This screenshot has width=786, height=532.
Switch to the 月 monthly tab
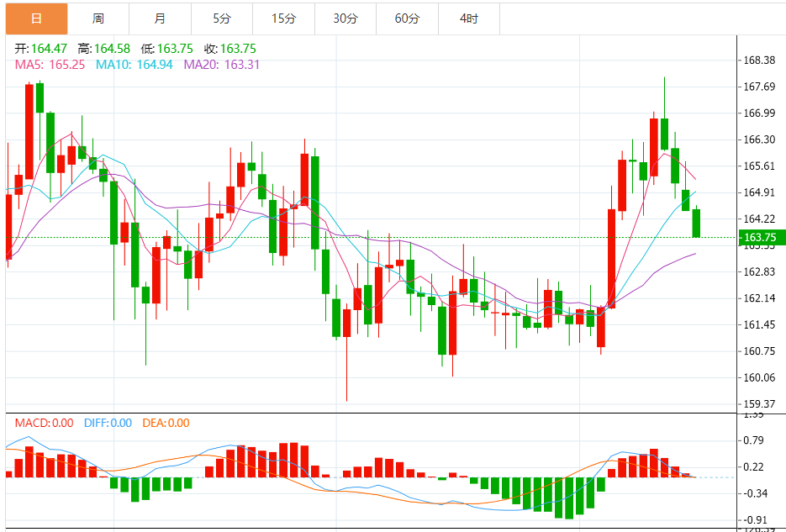pos(160,19)
